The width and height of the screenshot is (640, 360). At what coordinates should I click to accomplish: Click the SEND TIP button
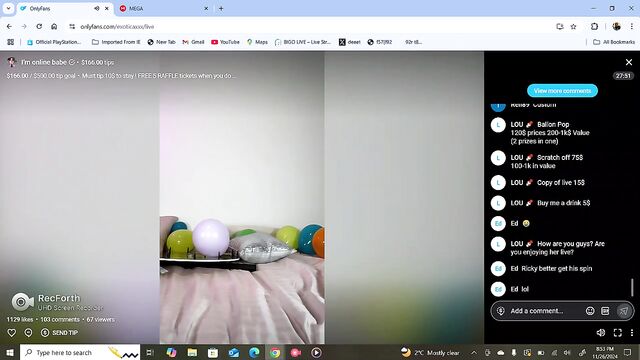(x=60, y=333)
